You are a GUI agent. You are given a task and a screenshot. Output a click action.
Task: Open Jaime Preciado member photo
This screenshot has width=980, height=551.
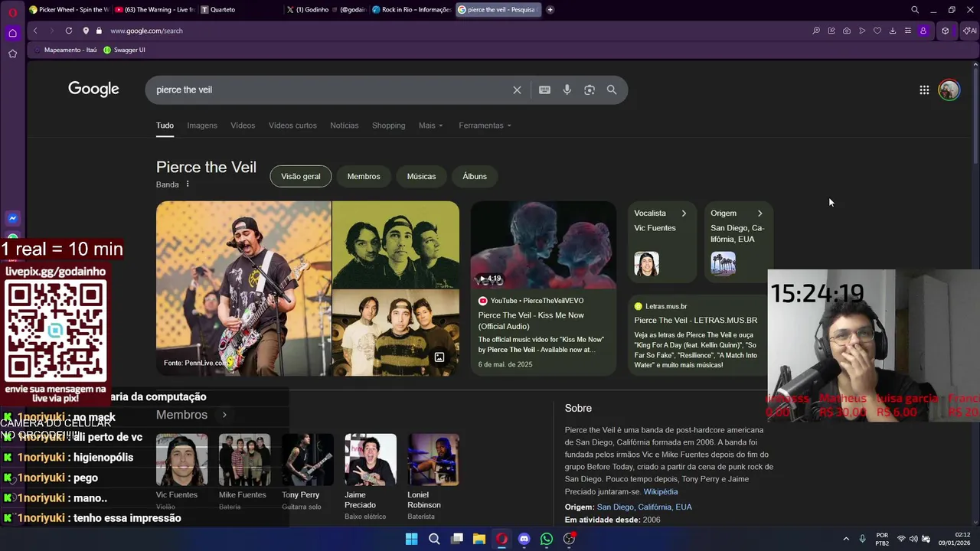click(x=371, y=459)
